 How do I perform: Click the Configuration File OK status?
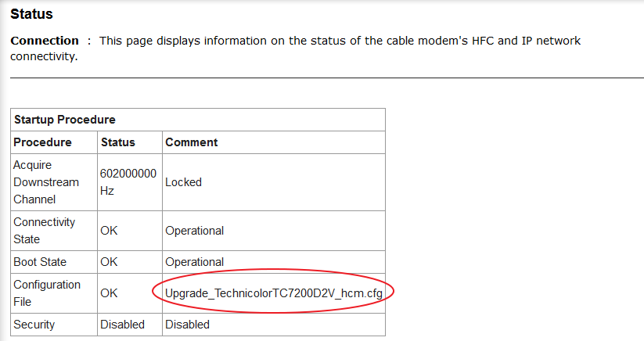pos(109,293)
